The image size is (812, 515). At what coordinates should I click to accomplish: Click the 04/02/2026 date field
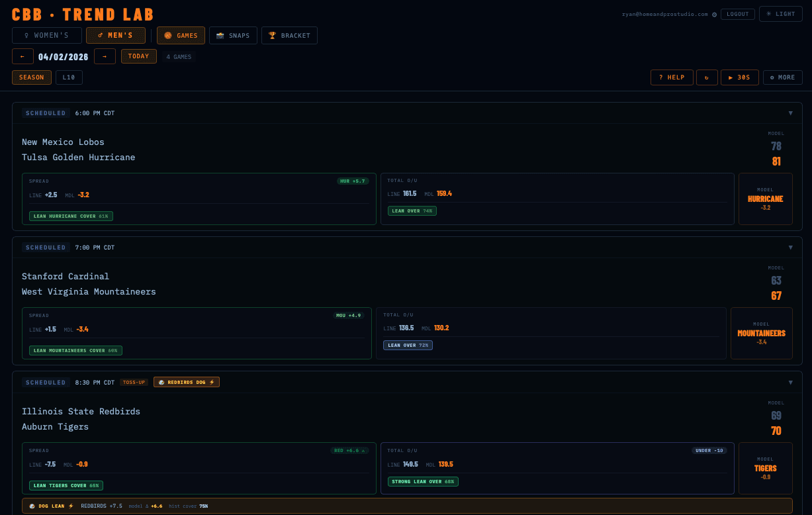point(64,56)
